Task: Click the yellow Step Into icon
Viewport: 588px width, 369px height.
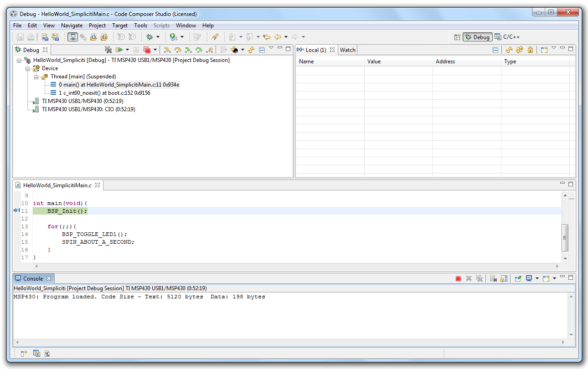Action: (x=167, y=50)
